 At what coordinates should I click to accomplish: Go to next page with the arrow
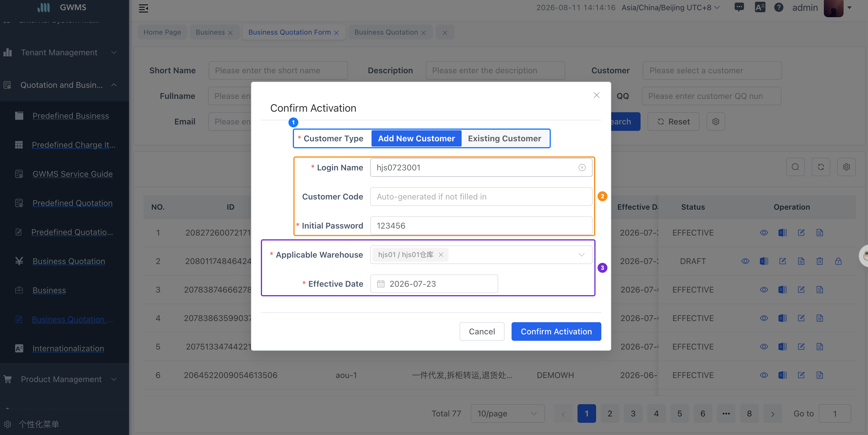772,413
